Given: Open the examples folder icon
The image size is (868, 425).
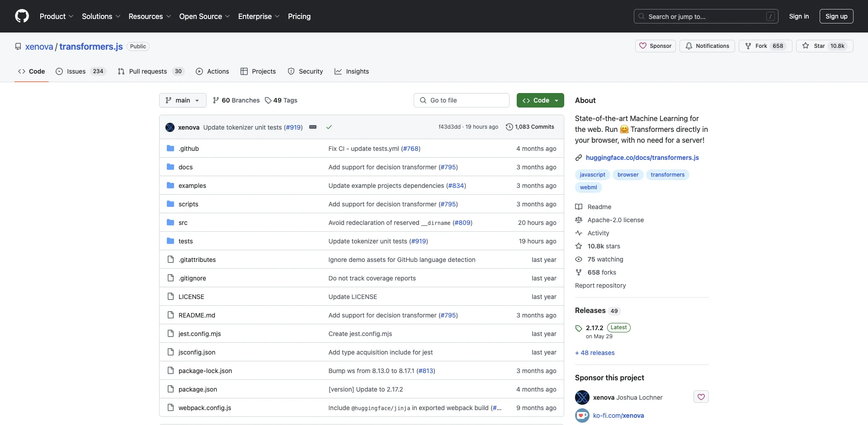Looking at the screenshot, I should [170, 186].
